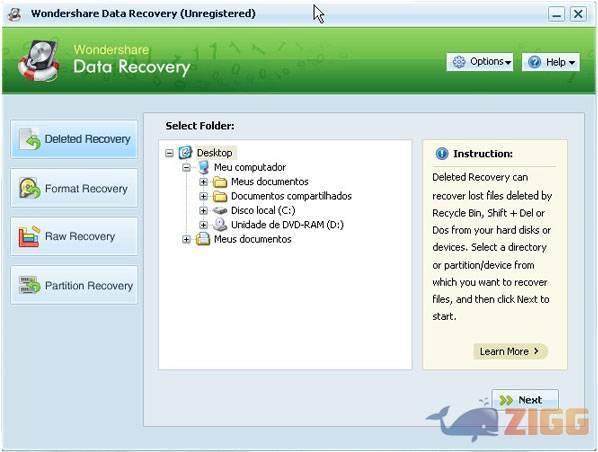Minimize the Data Recovery window
Image resolution: width=598 pixels, height=452 pixels.
(x=556, y=14)
